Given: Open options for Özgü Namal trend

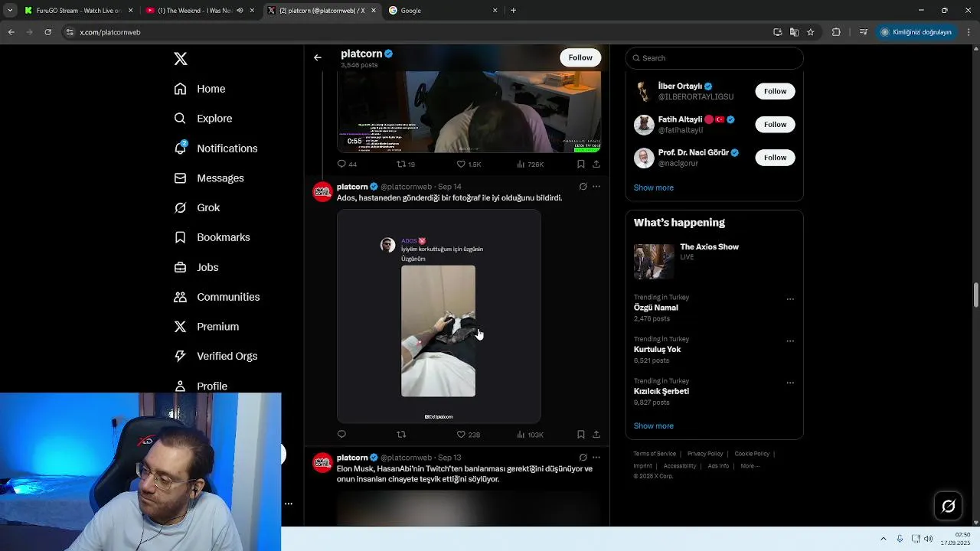Looking at the screenshot, I should 790,299.
